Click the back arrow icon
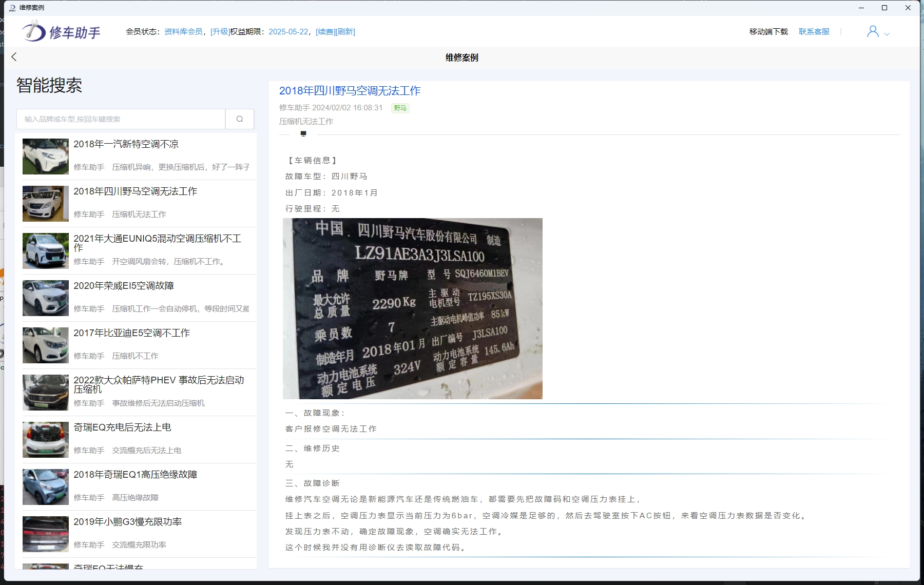Viewport: 924px width, 585px height. (14, 57)
